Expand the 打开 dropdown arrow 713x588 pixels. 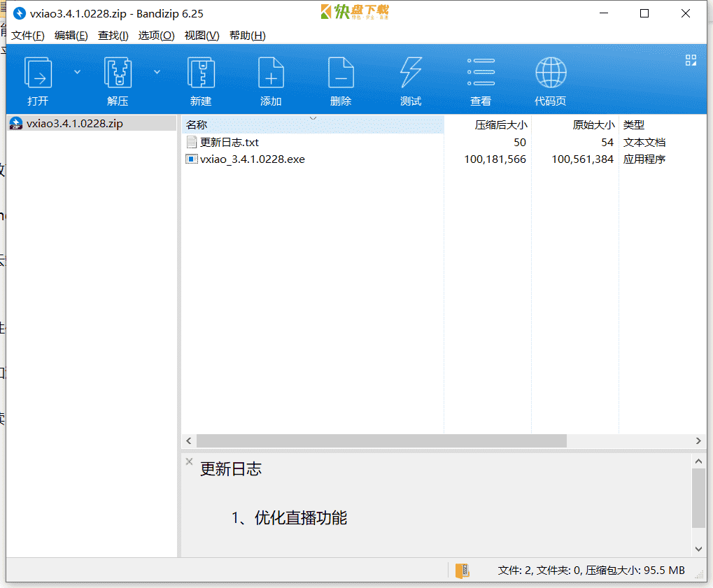(77, 72)
